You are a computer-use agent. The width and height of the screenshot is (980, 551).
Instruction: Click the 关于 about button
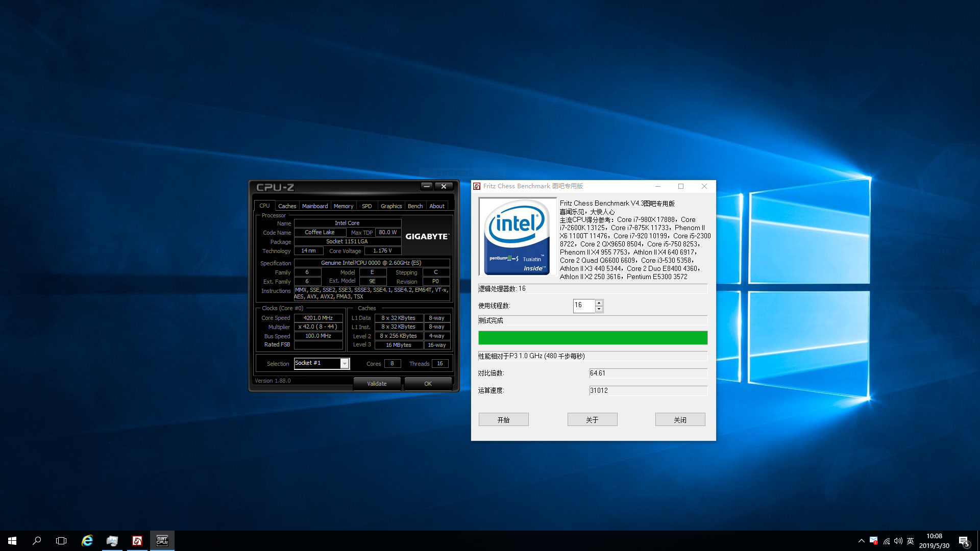(592, 419)
